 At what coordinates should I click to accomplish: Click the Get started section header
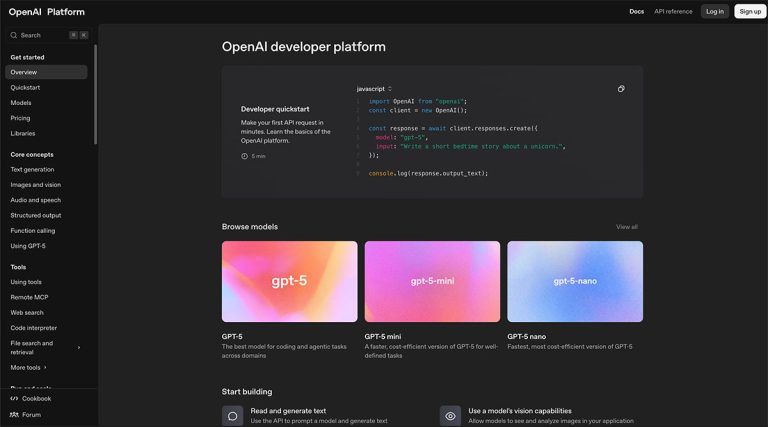[x=27, y=57]
